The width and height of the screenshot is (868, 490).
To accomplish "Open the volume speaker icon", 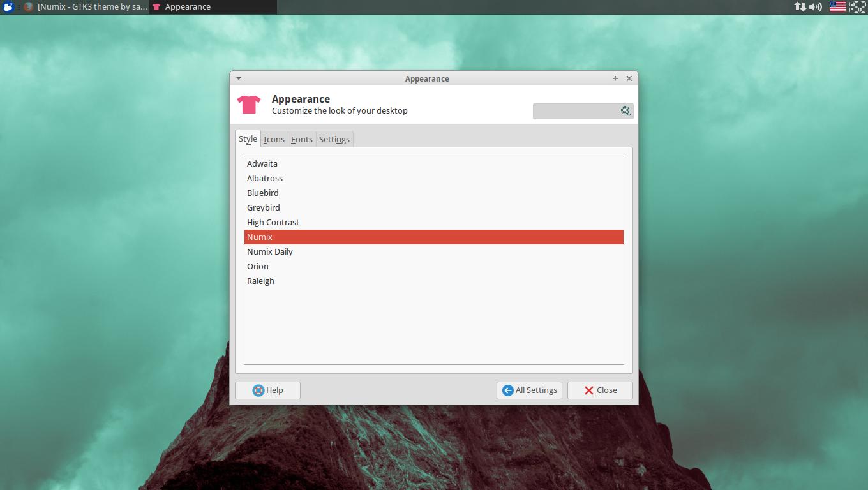I will point(816,7).
